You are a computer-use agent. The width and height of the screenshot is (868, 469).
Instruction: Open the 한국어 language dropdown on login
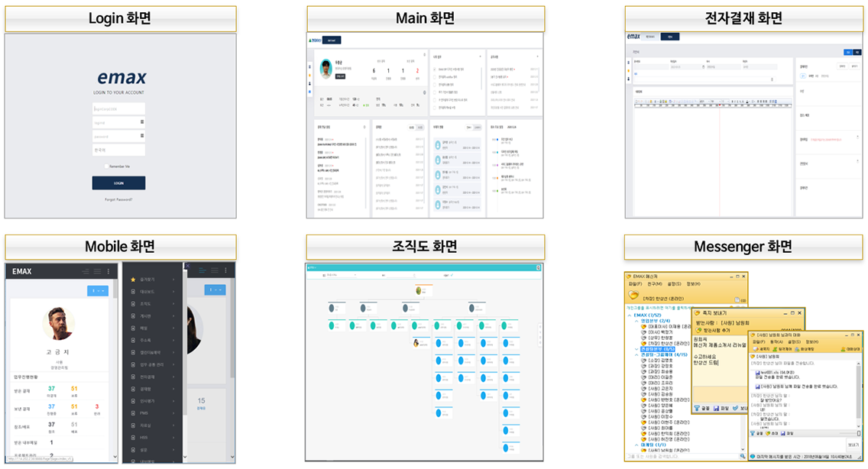118,150
